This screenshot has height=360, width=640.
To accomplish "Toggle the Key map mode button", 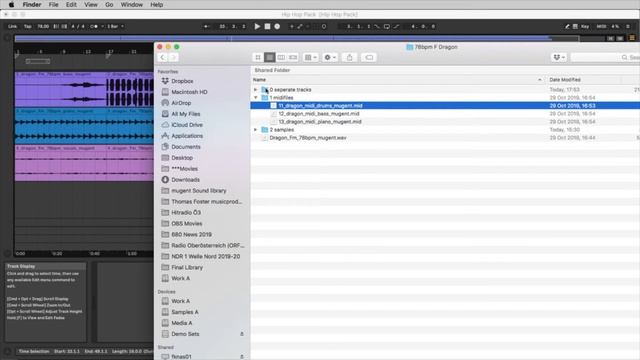I will click(585, 26).
